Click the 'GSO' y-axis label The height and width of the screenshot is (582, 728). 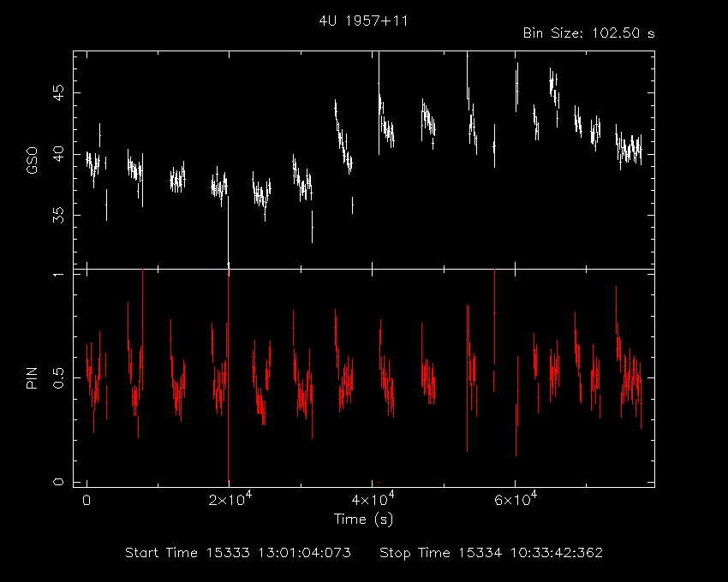coord(32,161)
